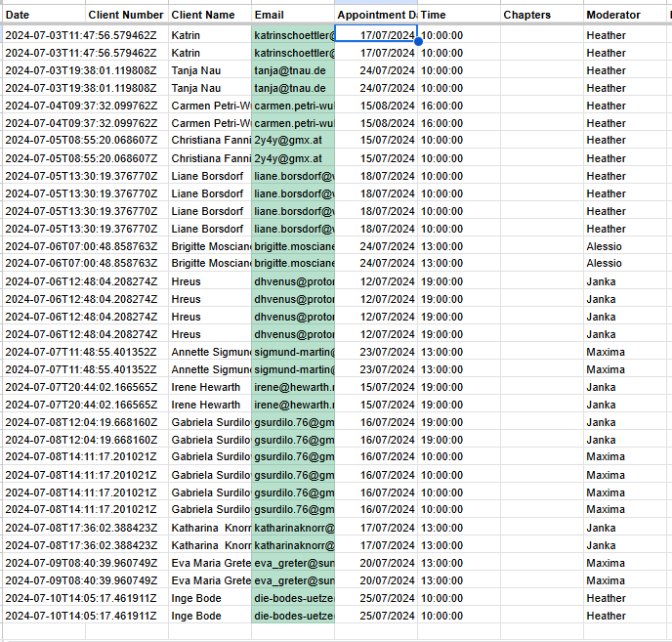The height and width of the screenshot is (642, 672).
Task: Click the first Irene Hewarth name cell
Action: (x=210, y=387)
